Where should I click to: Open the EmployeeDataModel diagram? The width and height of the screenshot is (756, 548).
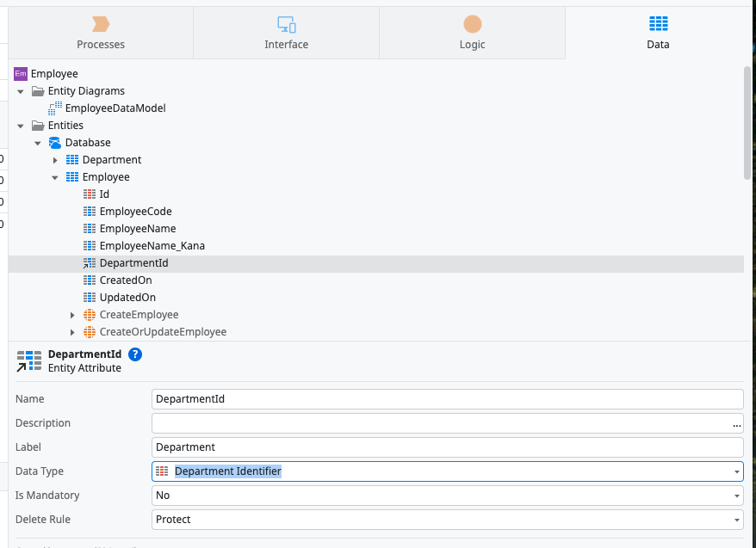tap(115, 108)
